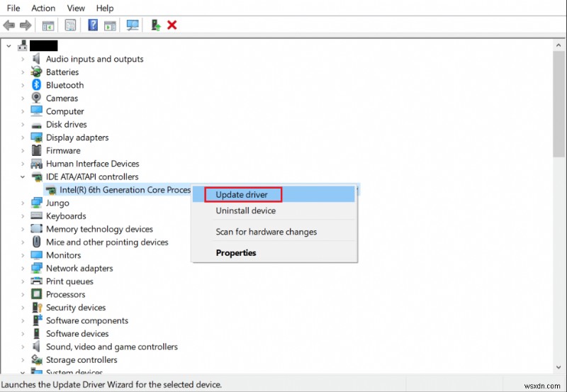Viewport: 567px width, 392px height.
Task: Open the File menu
Action: point(13,8)
